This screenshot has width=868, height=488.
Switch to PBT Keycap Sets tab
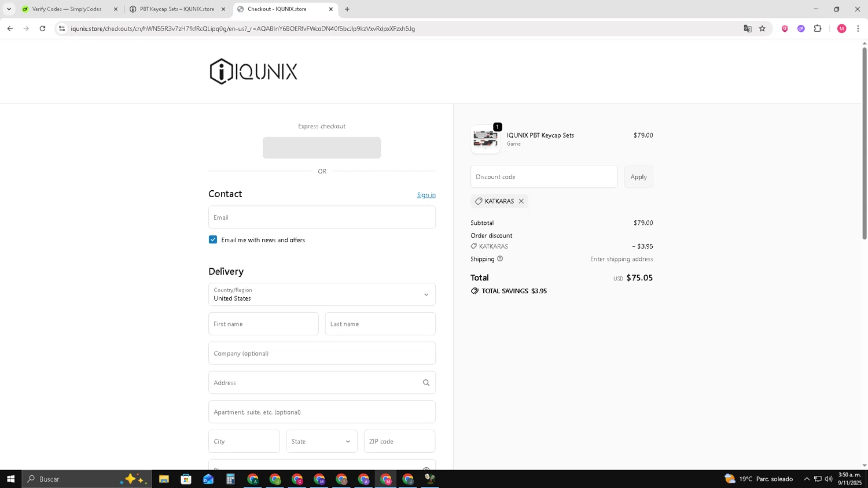pyautogui.click(x=176, y=9)
